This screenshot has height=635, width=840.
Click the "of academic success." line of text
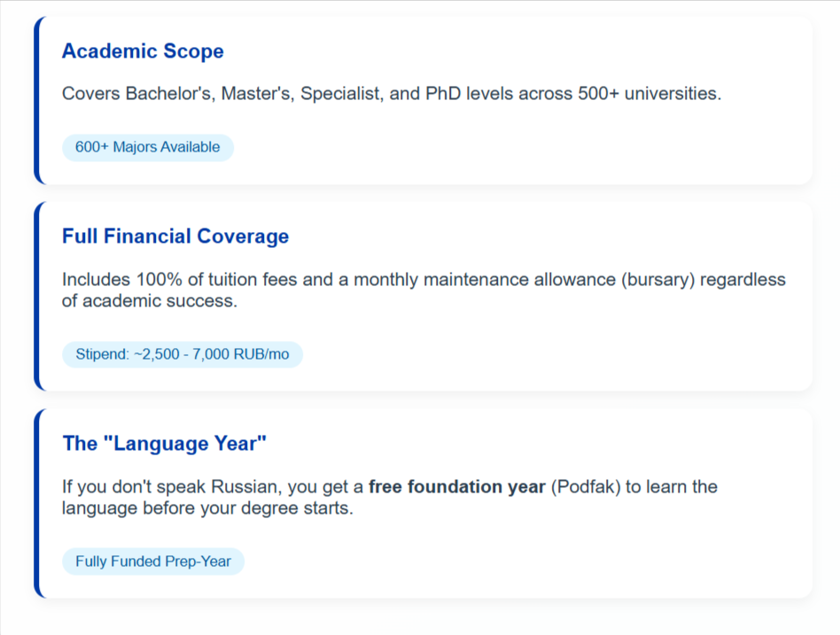click(x=149, y=301)
